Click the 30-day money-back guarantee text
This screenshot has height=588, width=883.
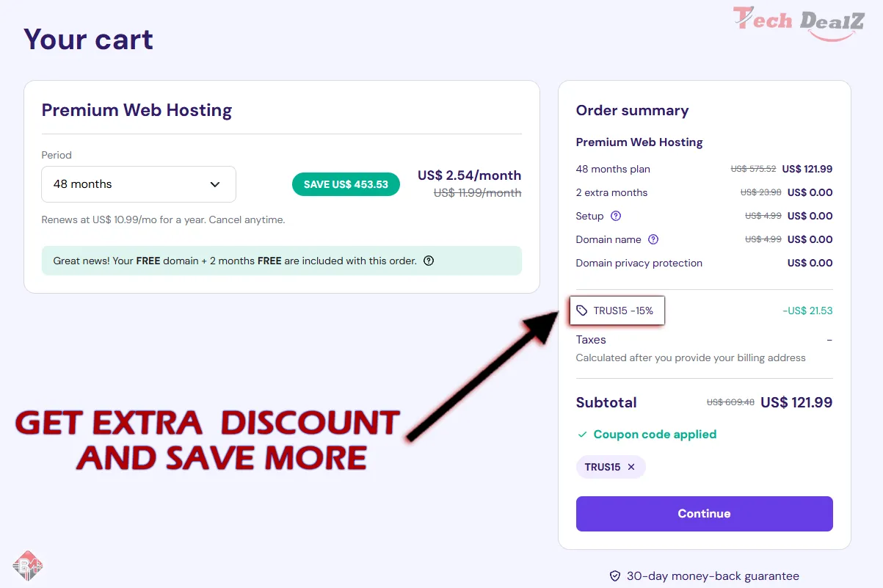pos(713,576)
